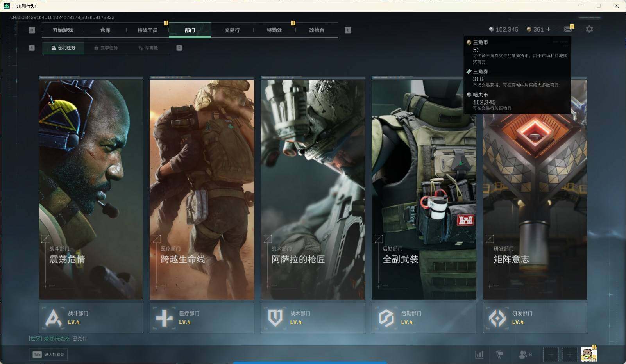Click the left empty squad slot plus
Viewport: 626px width, 364px height.
pos(551,355)
